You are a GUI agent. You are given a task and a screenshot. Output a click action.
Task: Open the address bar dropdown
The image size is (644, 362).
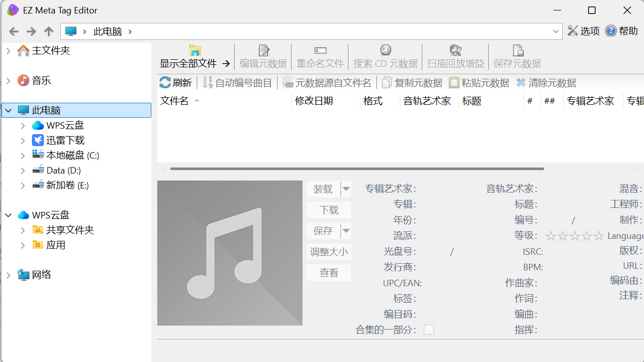pos(556,31)
